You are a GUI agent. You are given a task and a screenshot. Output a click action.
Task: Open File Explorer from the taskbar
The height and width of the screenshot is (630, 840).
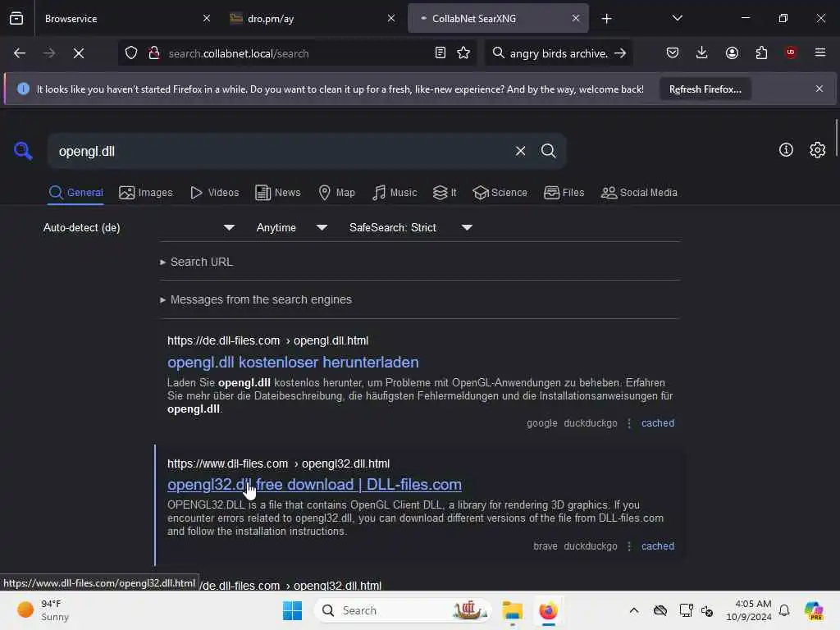[512, 610]
